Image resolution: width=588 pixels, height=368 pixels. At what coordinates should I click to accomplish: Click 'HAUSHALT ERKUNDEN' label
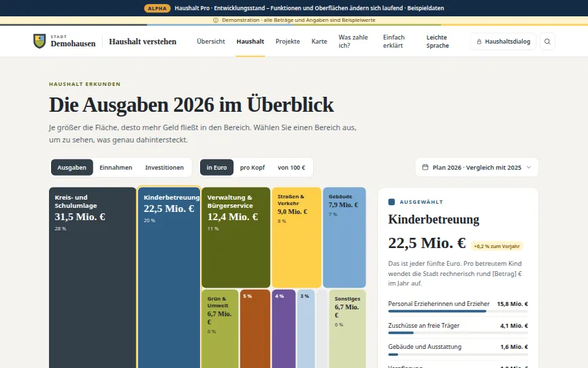(85, 84)
